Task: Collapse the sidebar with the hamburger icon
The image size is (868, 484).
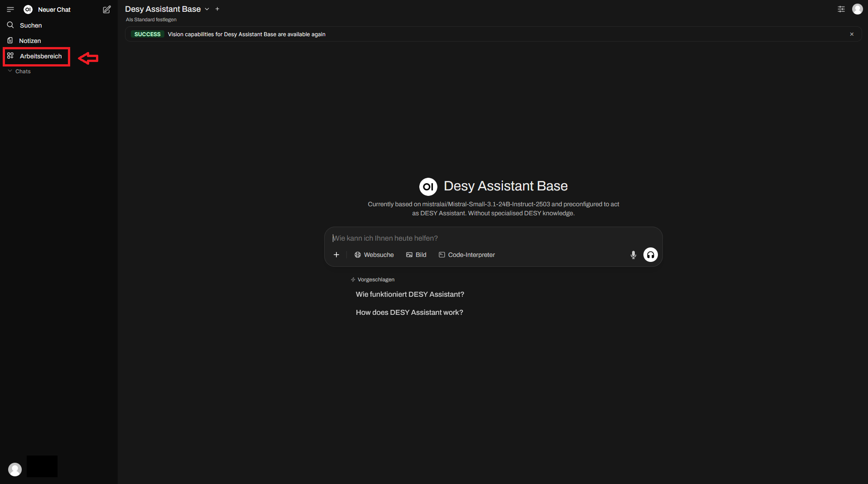Action: pos(10,9)
